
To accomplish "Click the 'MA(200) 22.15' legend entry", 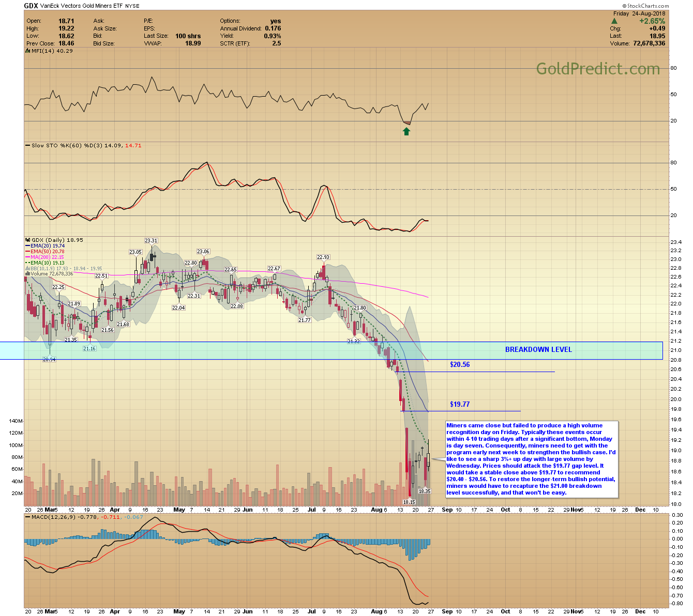I will pos(48,257).
